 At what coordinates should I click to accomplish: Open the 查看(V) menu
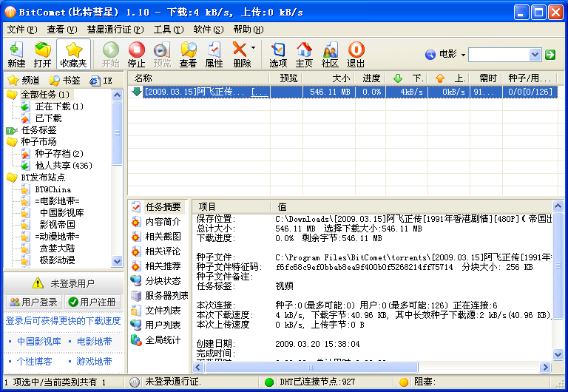pos(62,30)
